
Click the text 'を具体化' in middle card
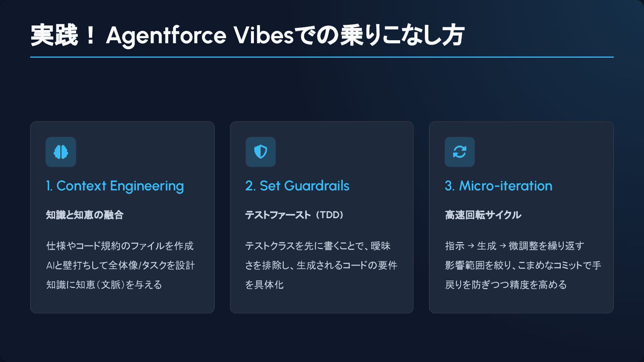click(x=264, y=285)
